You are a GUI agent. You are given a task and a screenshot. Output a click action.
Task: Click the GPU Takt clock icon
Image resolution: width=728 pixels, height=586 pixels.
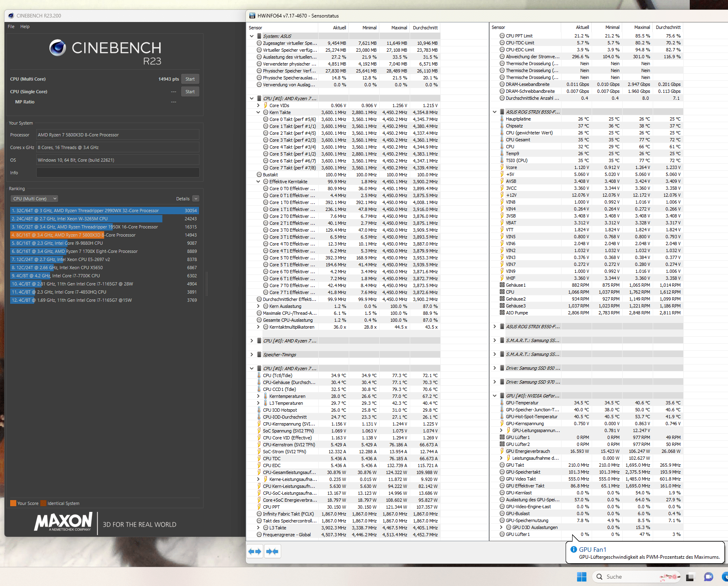click(502, 465)
